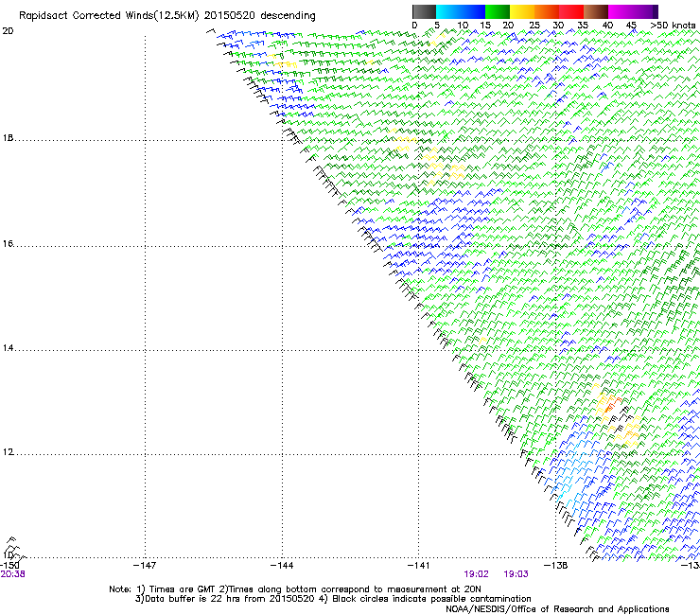Click longitude label '-138' on bottom axis
The image size is (700, 615).
pos(555,566)
